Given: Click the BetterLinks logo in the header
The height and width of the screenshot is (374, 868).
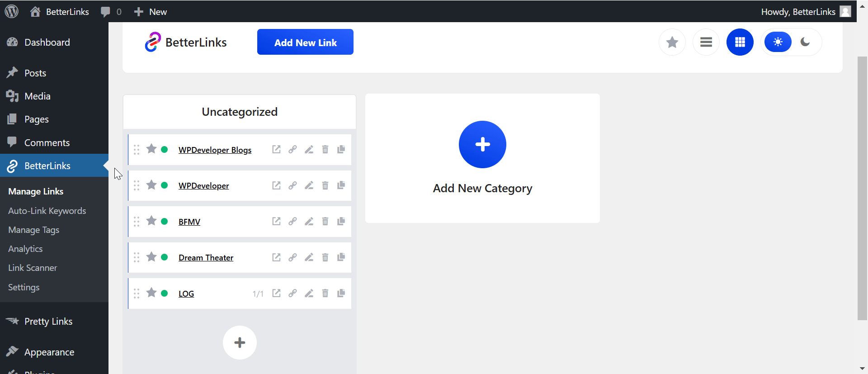Looking at the screenshot, I should pos(185,42).
